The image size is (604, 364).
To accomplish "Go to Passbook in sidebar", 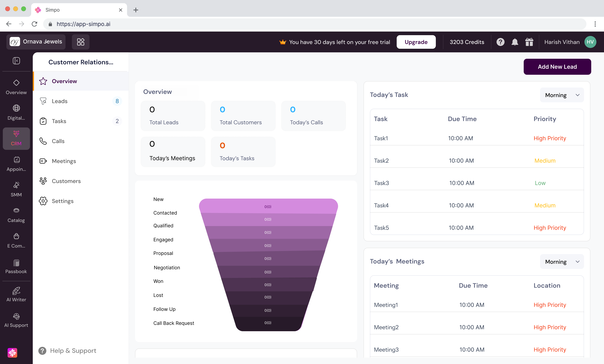I will tap(16, 266).
